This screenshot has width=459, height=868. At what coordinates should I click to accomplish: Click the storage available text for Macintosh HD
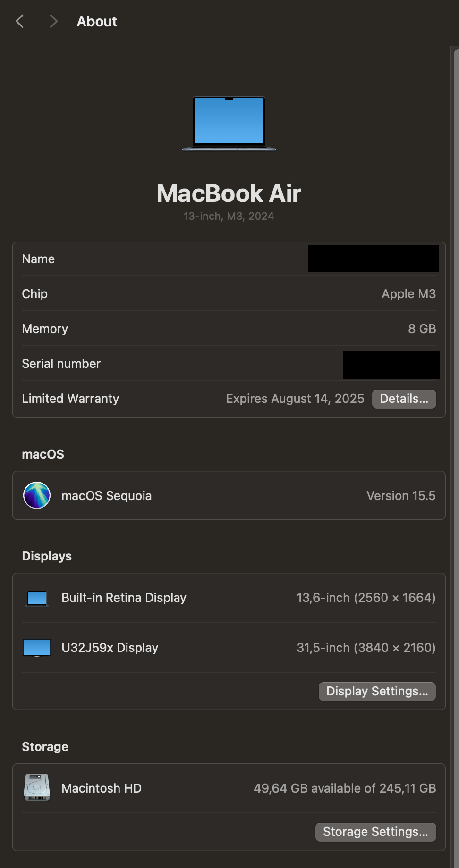tap(345, 788)
